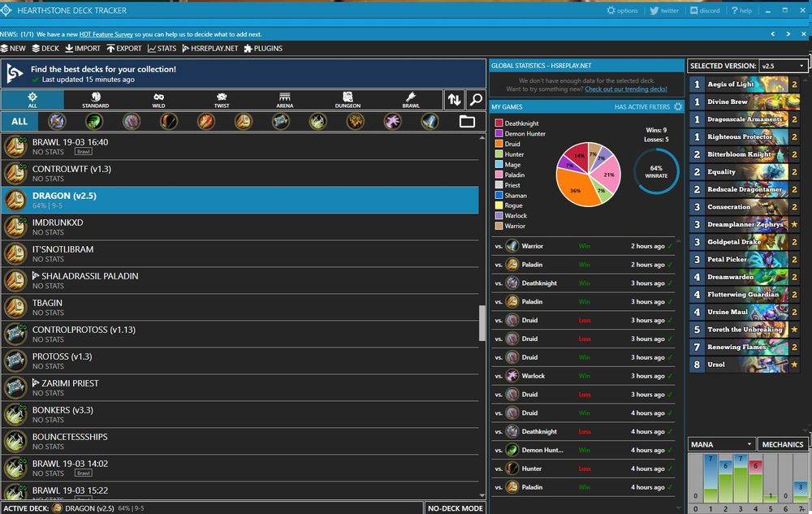Click the MECHANICS button

click(783, 444)
